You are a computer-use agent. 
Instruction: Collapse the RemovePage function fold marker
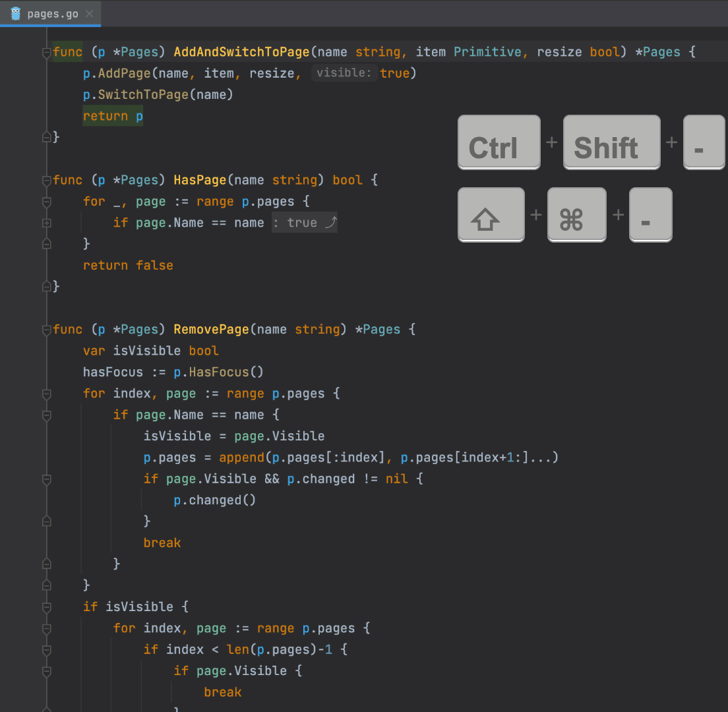point(46,330)
